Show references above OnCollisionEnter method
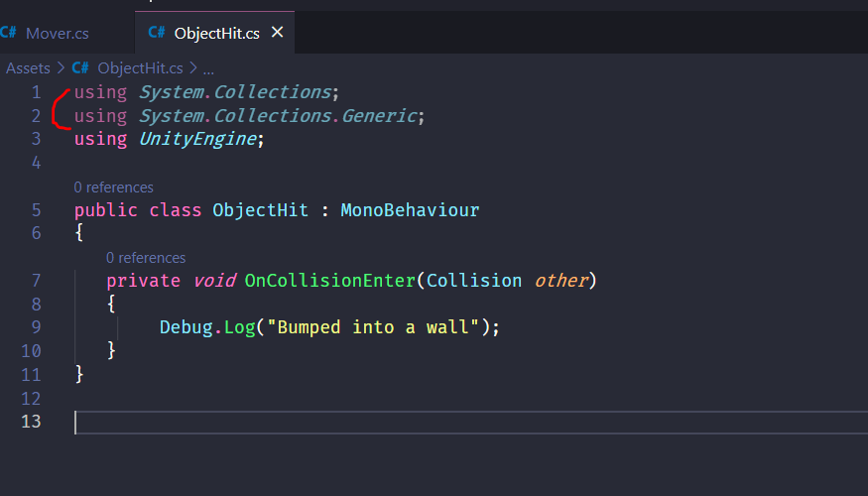Image resolution: width=868 pixels, height=496 pixels. pyautogui.click(x=146, y=258)
